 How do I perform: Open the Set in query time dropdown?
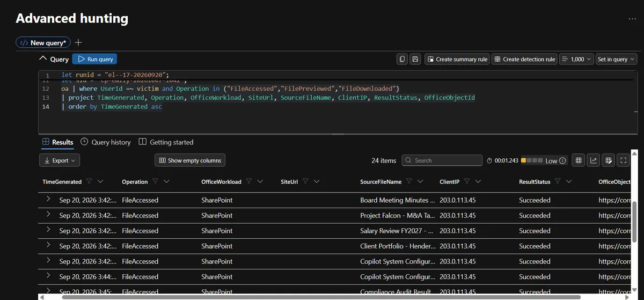pyautogui.click(x=616, y=59)
